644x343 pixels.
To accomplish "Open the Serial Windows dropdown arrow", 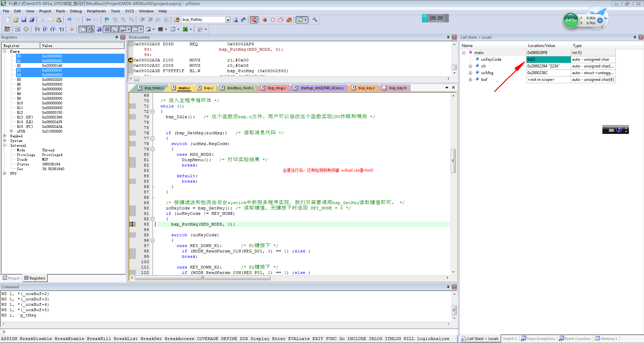I will click(x=154, y=29).
